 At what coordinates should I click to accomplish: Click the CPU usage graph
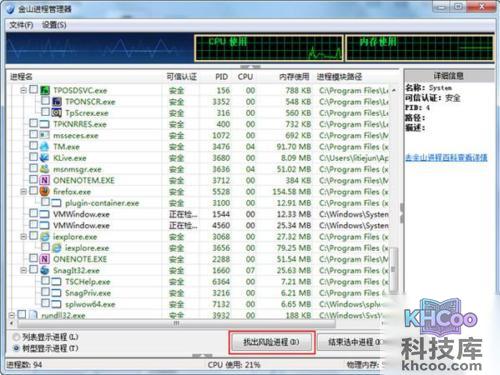point(269,48)
